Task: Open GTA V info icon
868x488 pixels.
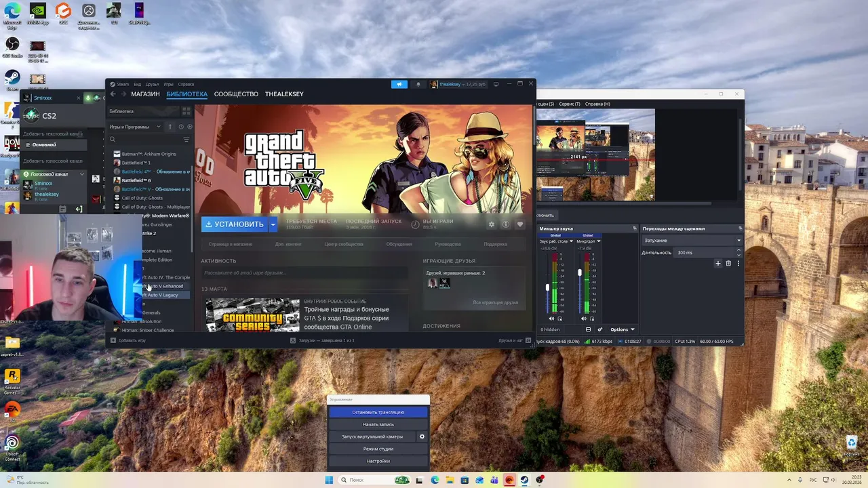Action: (505, 224)
